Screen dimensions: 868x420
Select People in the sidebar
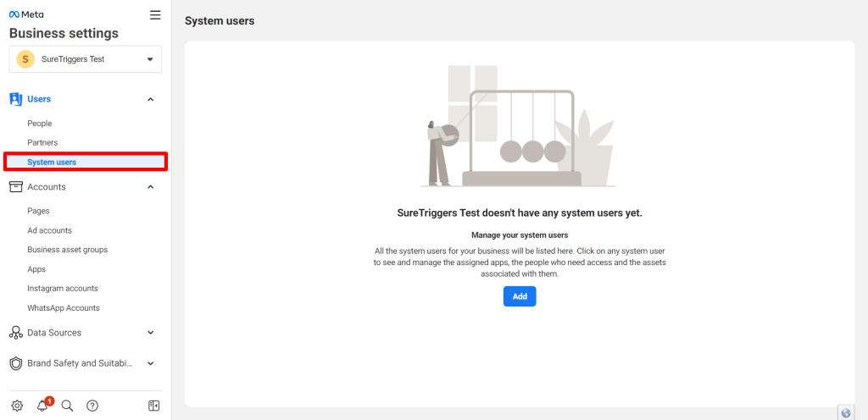40,124
